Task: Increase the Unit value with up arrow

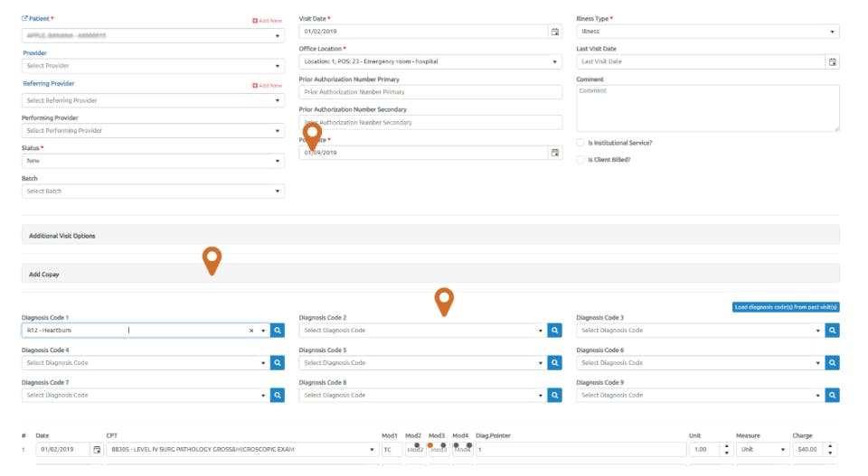Action: point(726,446)
